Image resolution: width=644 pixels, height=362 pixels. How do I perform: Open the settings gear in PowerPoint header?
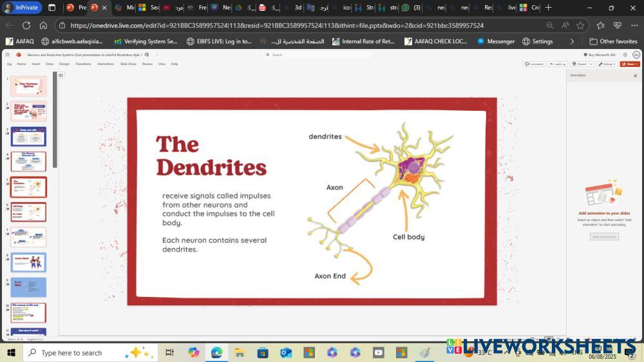click(x=627, y=55)
